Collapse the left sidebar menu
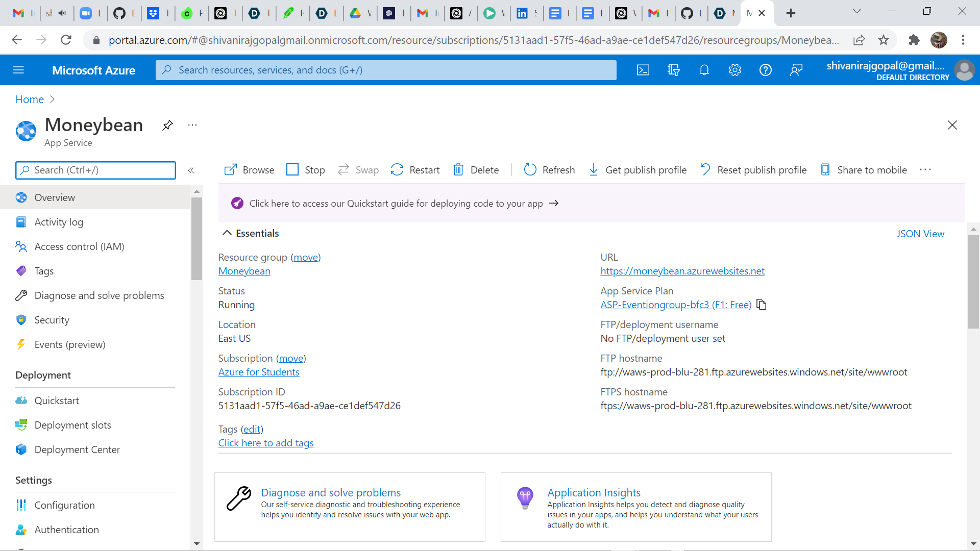 (191, 170)
